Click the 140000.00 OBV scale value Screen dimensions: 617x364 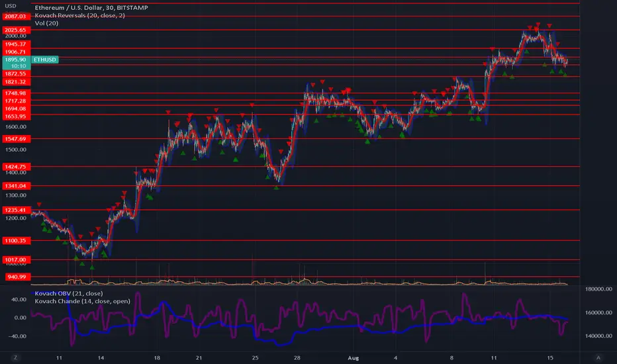598,336
